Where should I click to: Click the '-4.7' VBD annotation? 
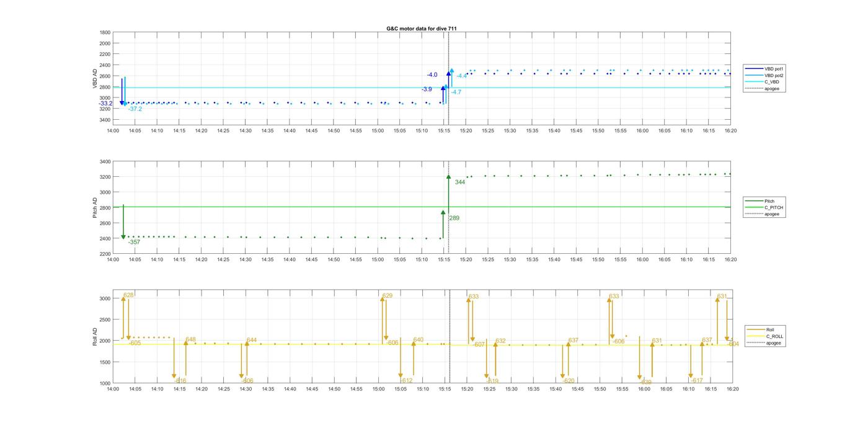[x=456, y=92]
